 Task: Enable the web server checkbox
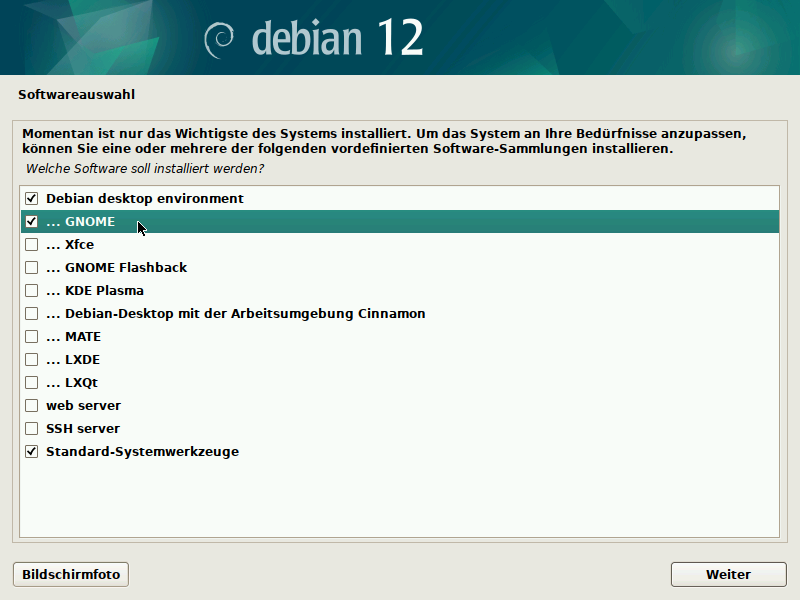(x=32, y=405)
